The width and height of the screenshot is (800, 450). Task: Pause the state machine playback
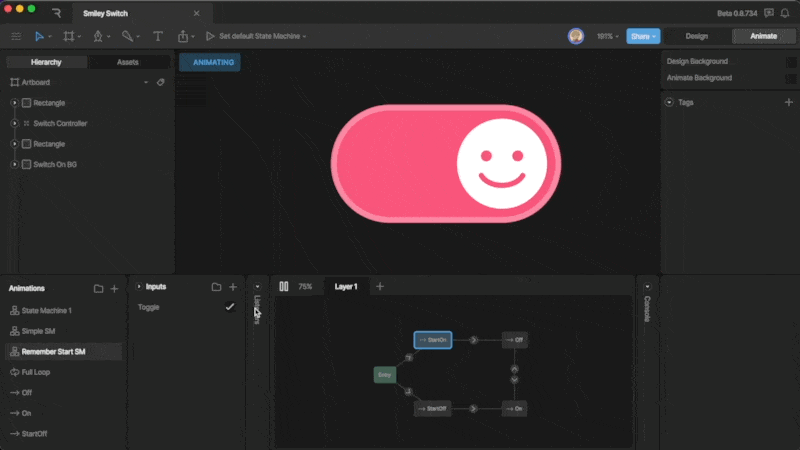pos(284,286)
